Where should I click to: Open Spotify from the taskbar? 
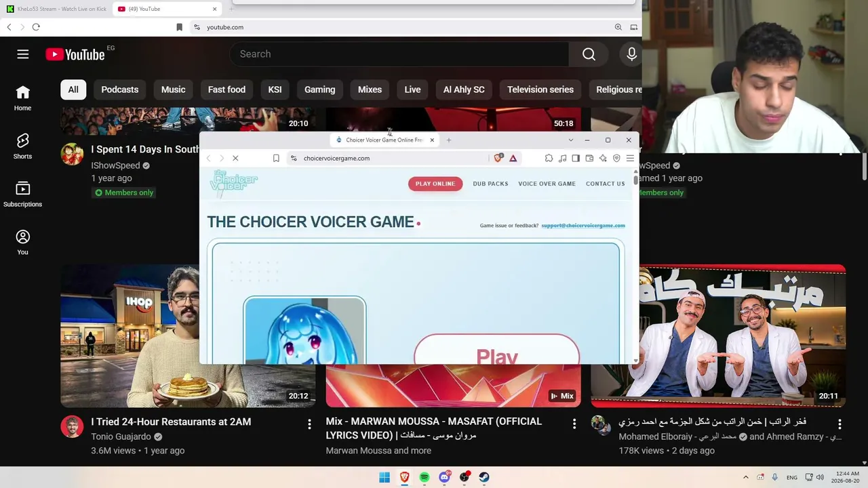(425, 477)
